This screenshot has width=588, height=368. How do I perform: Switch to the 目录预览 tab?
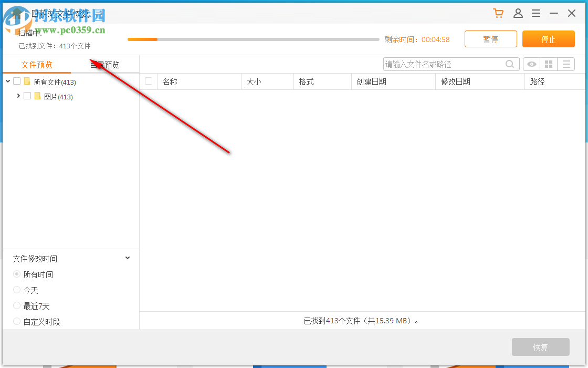pos(104,64)
